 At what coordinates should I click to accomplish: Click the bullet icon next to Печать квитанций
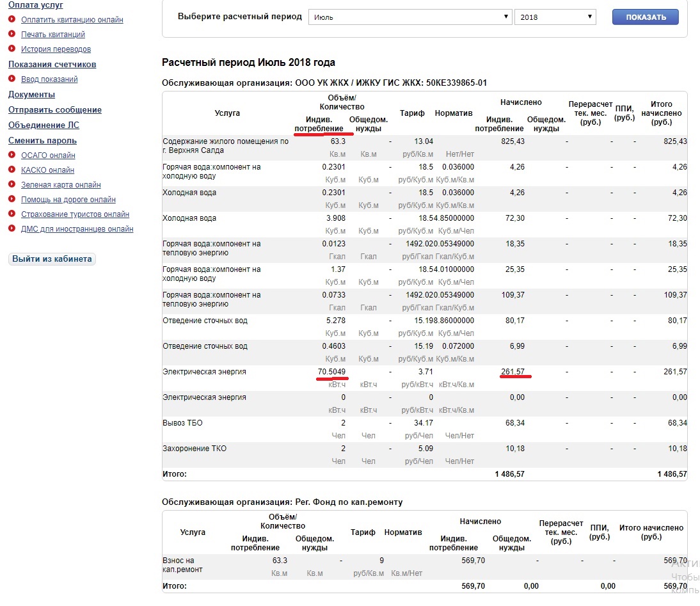(x=12, y=34)
